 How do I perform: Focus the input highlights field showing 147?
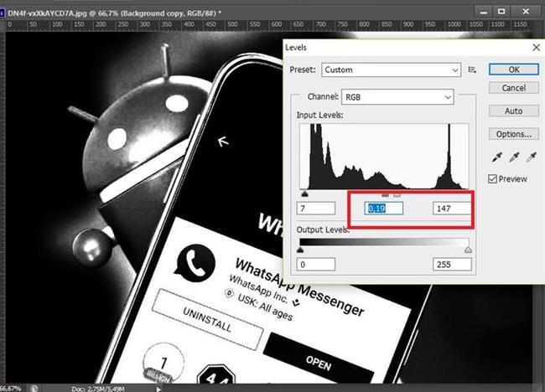coord(452,209)
